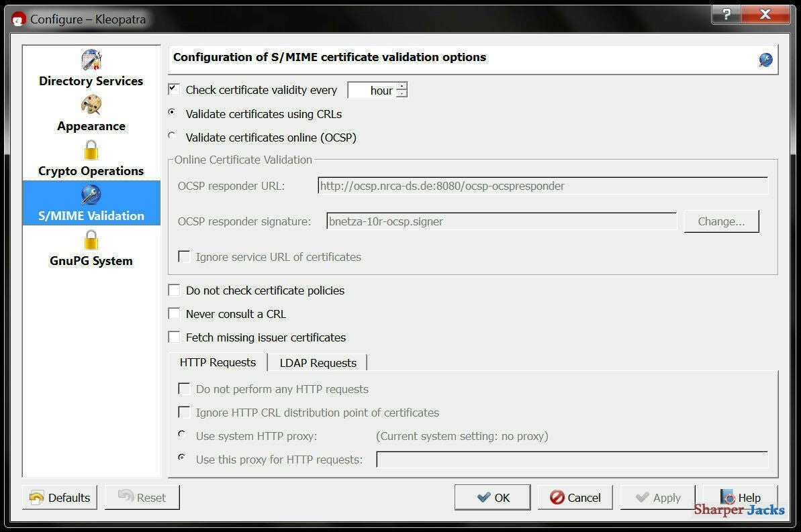Open the HTTP Requests tab
Image resolution: width=801 pixels, height=532 pixels.
pyautogui.click(x=218, y=362)
